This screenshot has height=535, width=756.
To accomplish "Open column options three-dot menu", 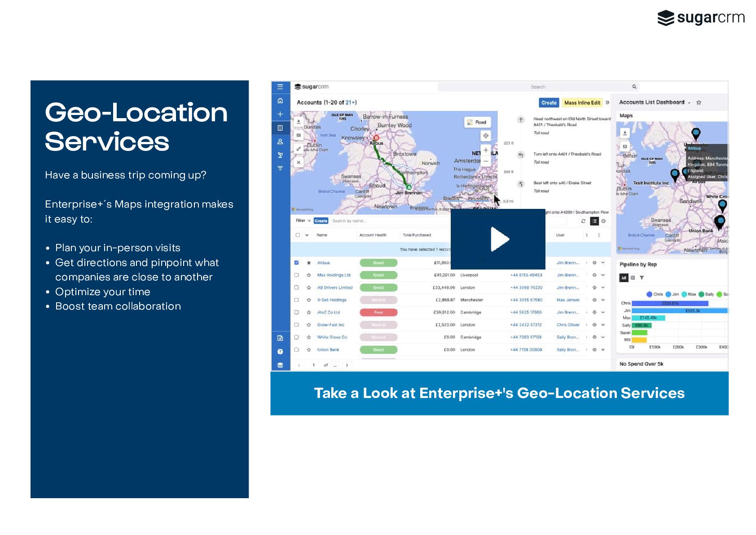I will click(x=599, y=235).
